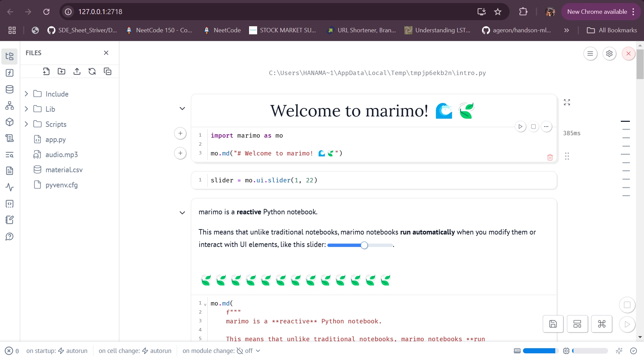The height and width of the screenshot is (359, 644).
Task: Upload a file in Files panel
Action: pos(77,71)
